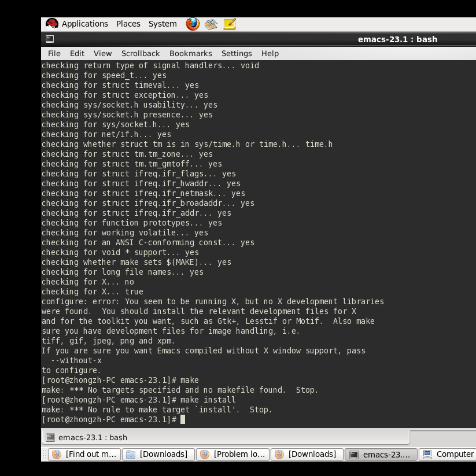Switch to 'emacs-23....' taskbar button
The width and height of the screenshot is (476, 476).
pos(381,454)
